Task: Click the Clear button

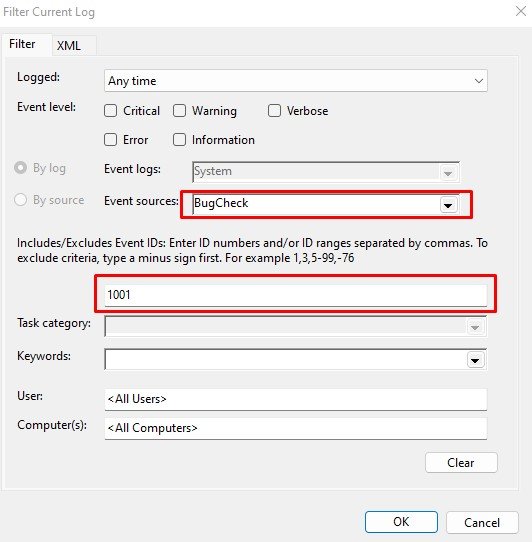Action: click(x=461, y=462)
